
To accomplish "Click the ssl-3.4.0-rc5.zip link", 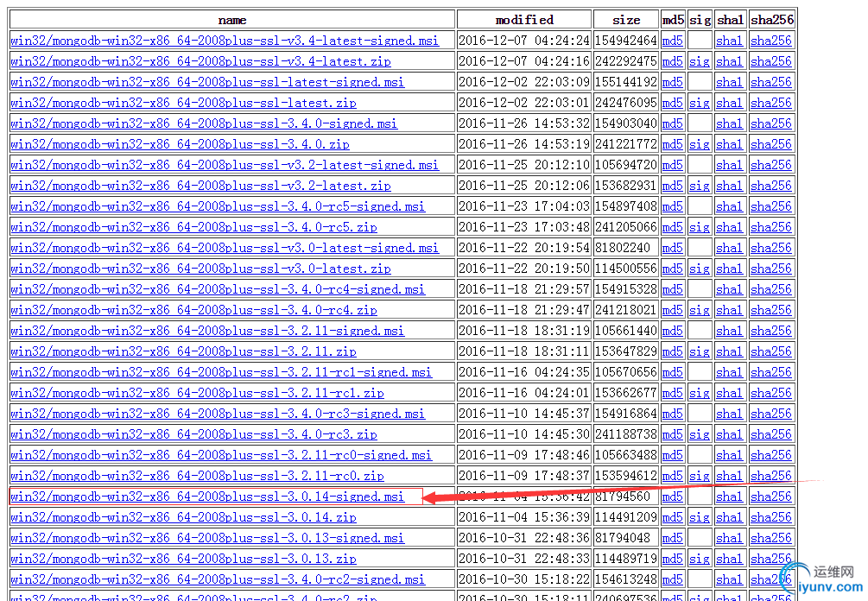I will click(194, 227).
